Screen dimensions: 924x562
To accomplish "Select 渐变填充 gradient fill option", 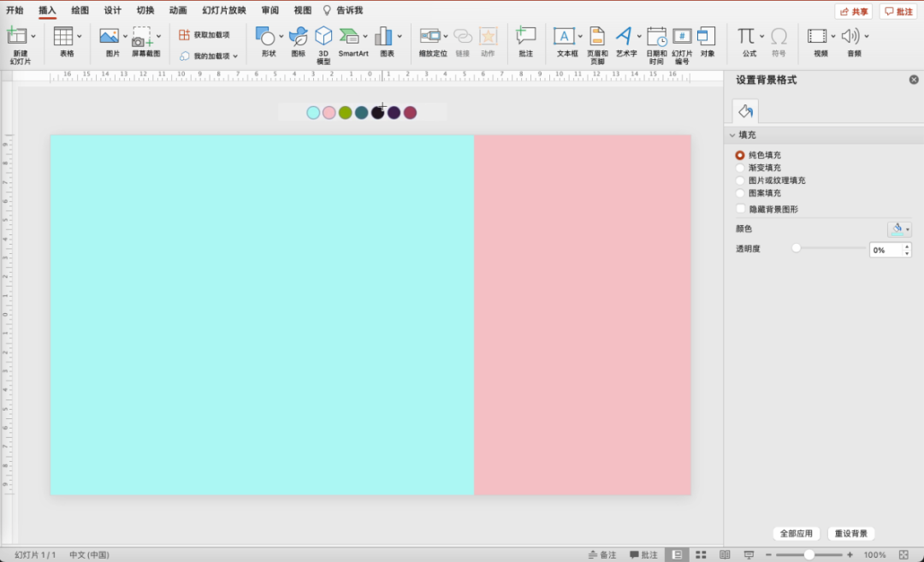I will (740, 168).
